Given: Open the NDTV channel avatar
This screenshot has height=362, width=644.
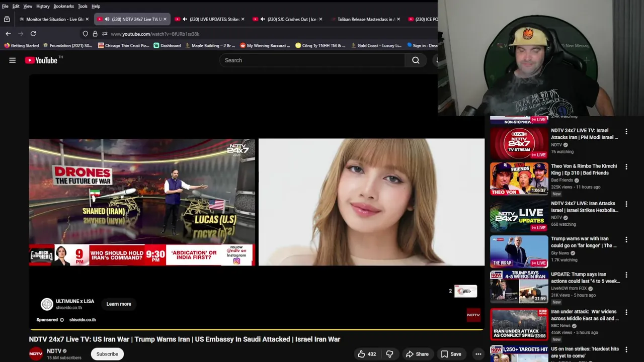Looking at the screenshot, I should coord(36,354).
